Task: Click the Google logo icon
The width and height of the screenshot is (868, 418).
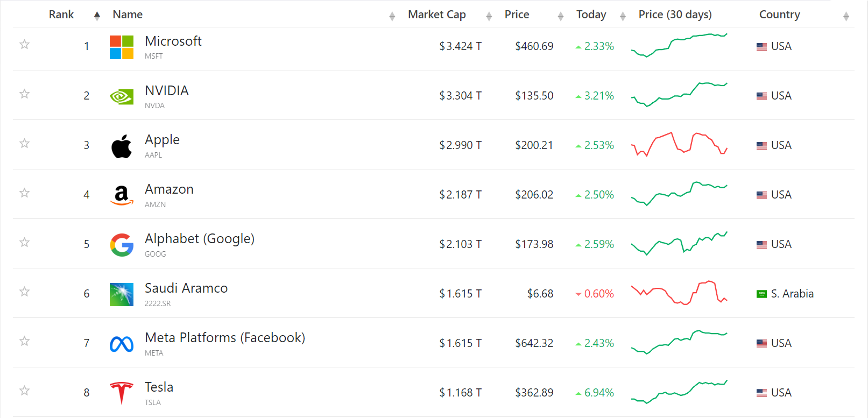Action: click(122, 245)
